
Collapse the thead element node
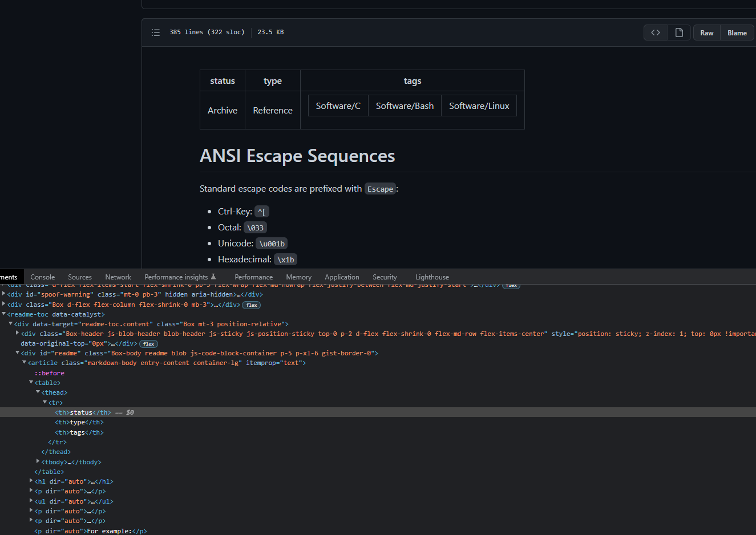pos(38,392)
